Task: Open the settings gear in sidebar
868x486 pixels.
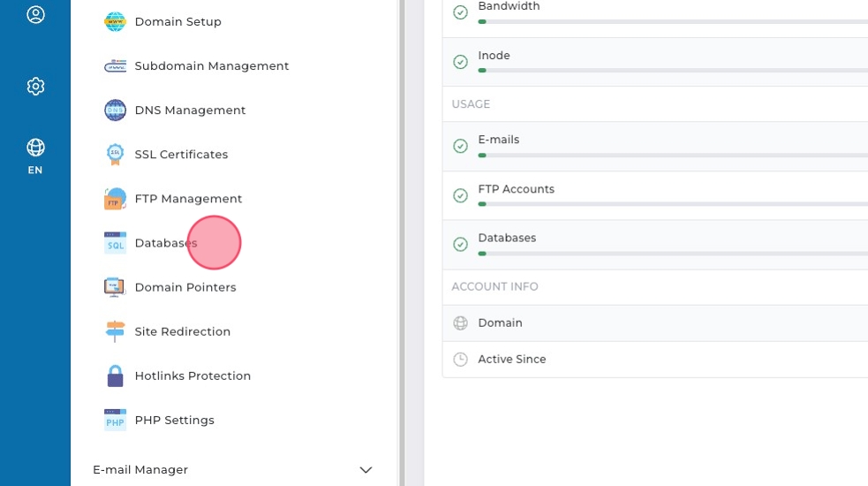Action: point(35,86)
